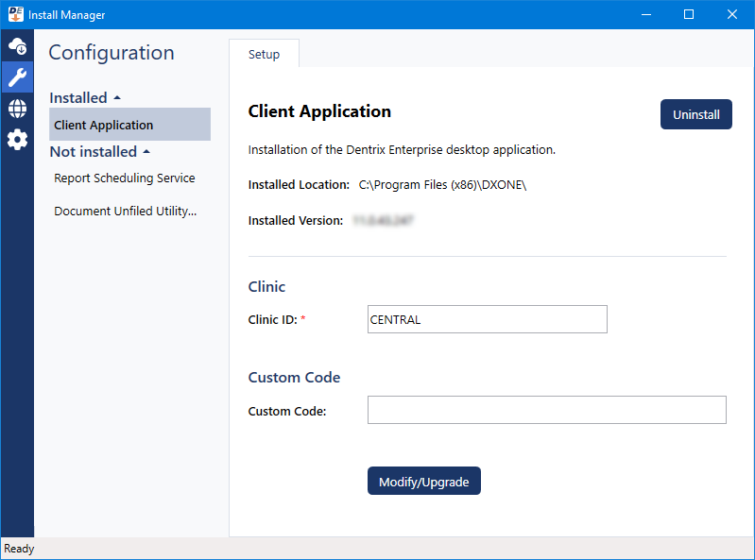Close the Install Manager window
The image size is (755, 560).
[732, 14]
